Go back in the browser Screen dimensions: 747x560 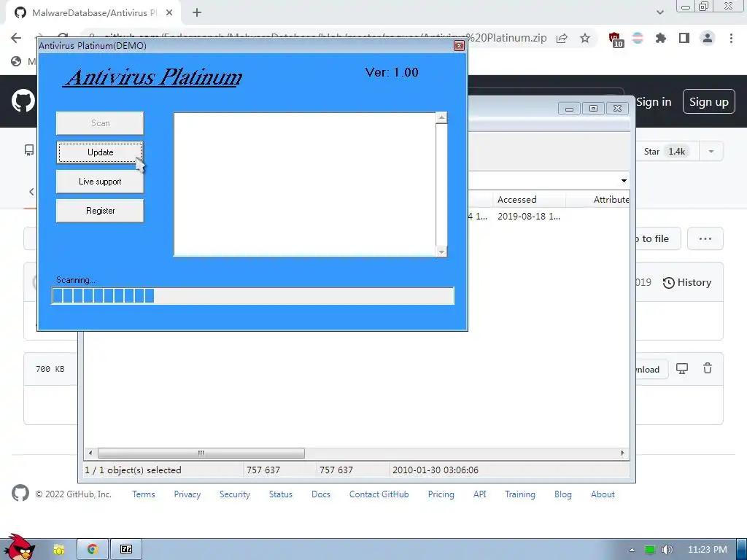(x=16, y=38)
